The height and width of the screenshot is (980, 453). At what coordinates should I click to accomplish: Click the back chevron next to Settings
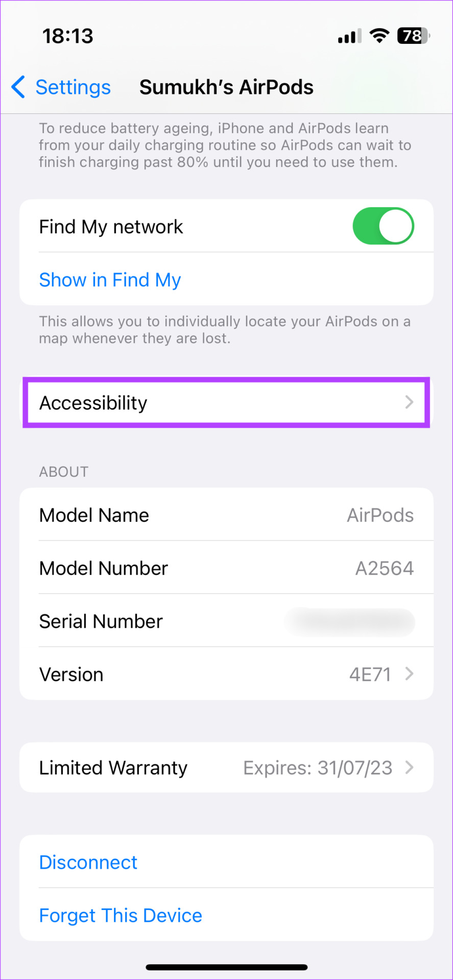[18, 87]
